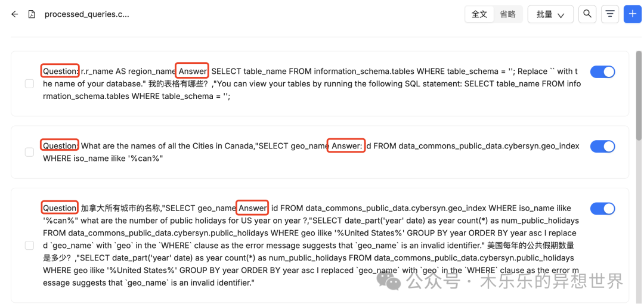The image size is (644, 307).
Task: Open the chunk with public holidays query
Action: [x=320, y=246]
